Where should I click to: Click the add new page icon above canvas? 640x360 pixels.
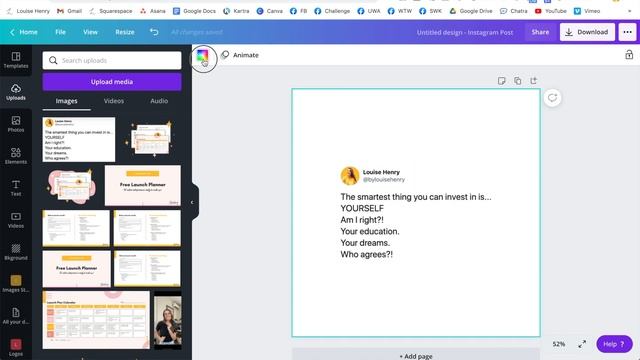[x=533, y=81]
